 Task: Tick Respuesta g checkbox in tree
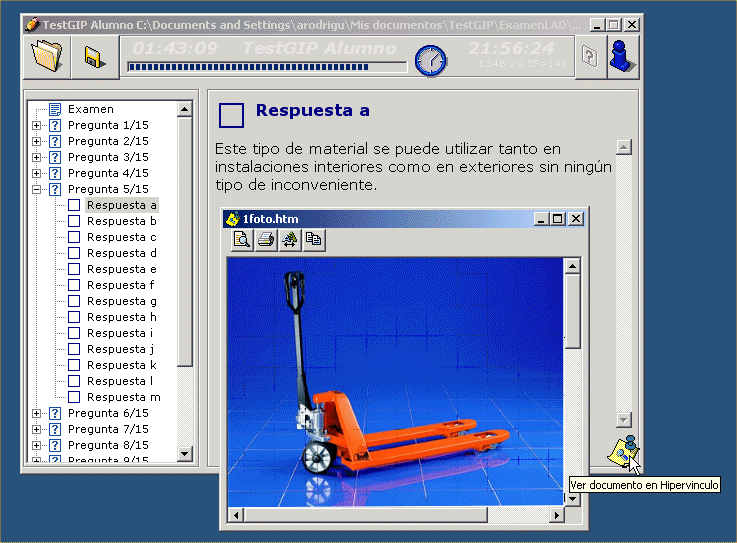[74, 301]
